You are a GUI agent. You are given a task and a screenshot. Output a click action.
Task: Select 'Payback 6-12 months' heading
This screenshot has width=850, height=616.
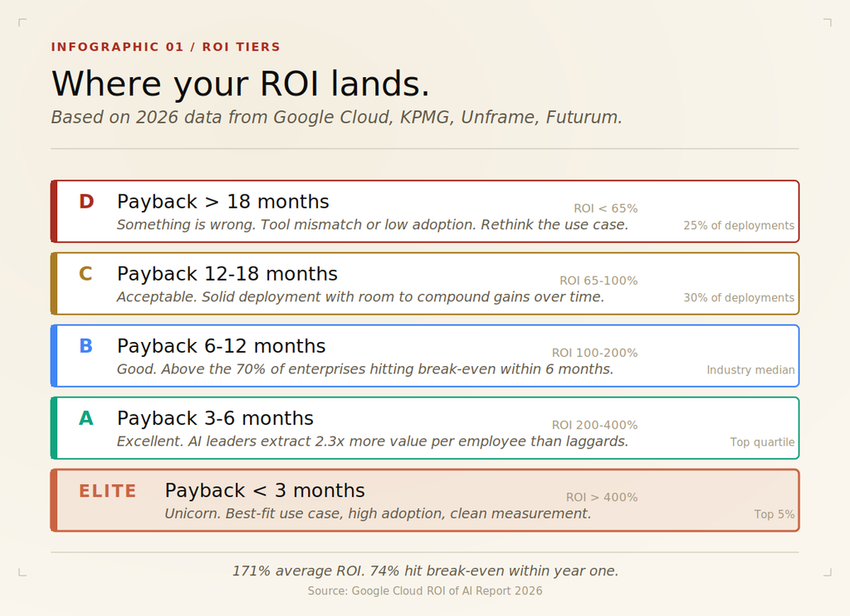221,346
